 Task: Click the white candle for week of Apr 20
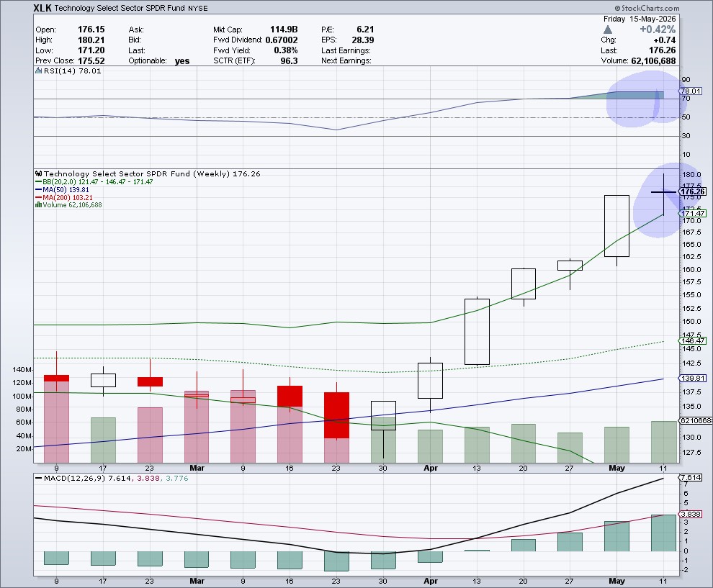(524, 284)
